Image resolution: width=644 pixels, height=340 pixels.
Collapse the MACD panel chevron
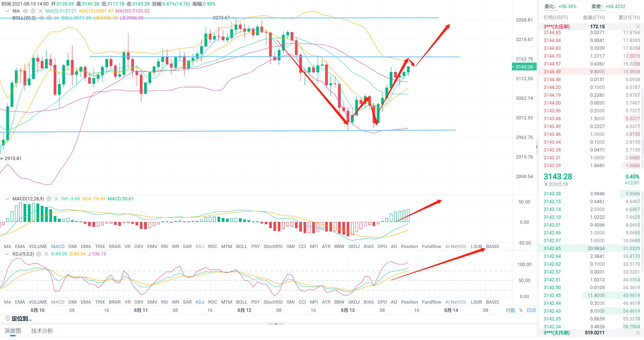[7, 199]
